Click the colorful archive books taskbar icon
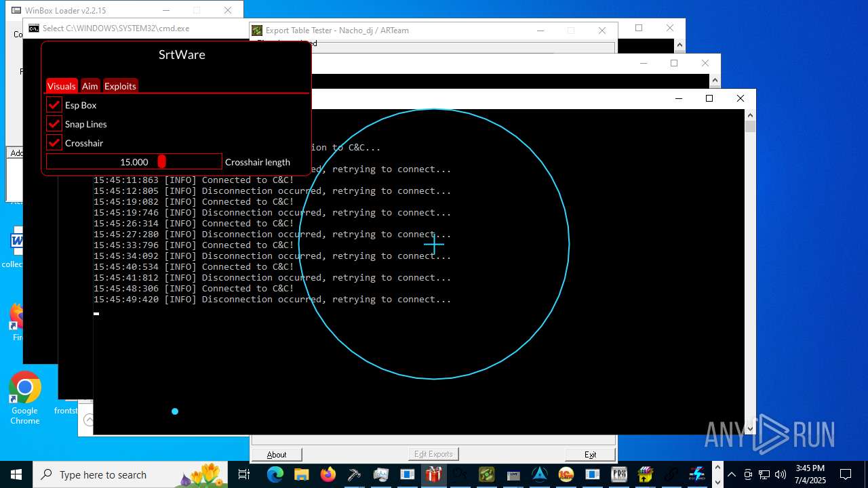The image size is (868, 488). pos(645,474)
